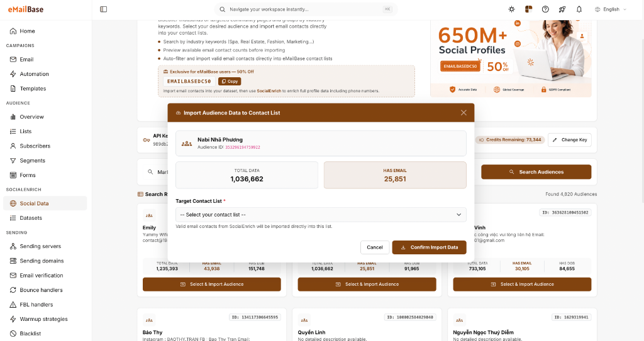Select & Import Audience for Emily card
644x341 pixels.
tap(212, 284)
